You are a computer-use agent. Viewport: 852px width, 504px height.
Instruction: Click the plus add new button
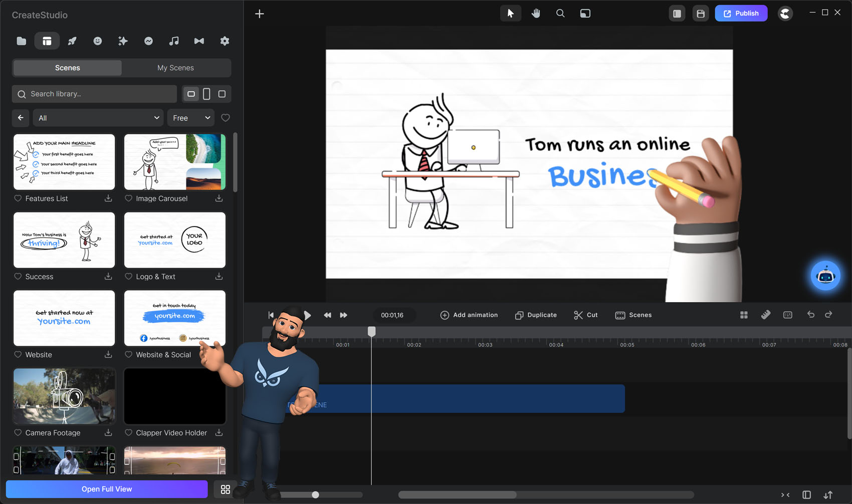(x=260, y=14)
